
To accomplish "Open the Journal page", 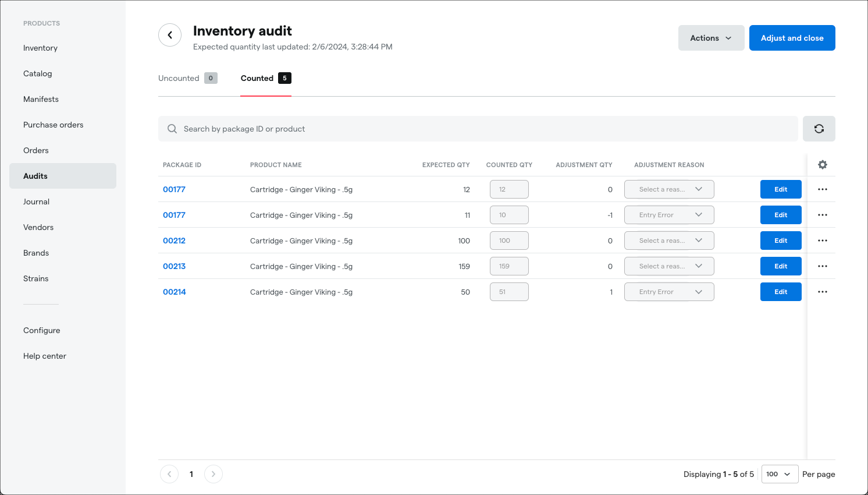I will click(x=63, y=201).
